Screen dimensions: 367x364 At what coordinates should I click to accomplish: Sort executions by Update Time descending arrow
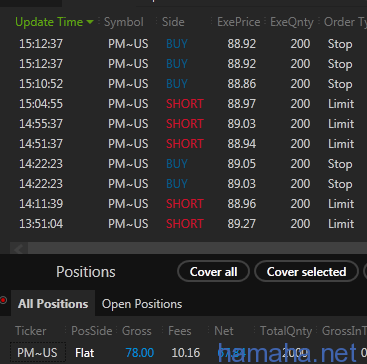tap(90, 22)
